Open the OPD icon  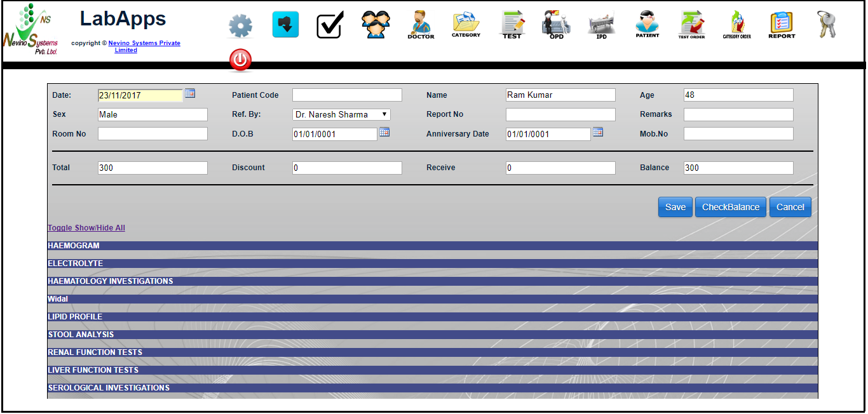[x=556, y=25]
